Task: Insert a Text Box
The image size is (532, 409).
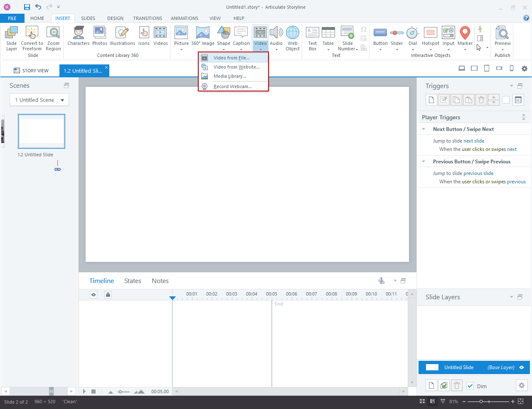Action: (313, 38)
